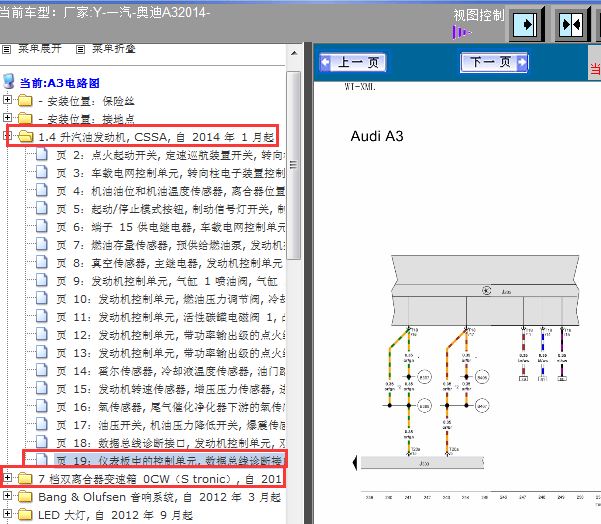Open 页 7: 燃油存量传感器
This screenshot has width=601, height=524.
click(x=171, y=245)
